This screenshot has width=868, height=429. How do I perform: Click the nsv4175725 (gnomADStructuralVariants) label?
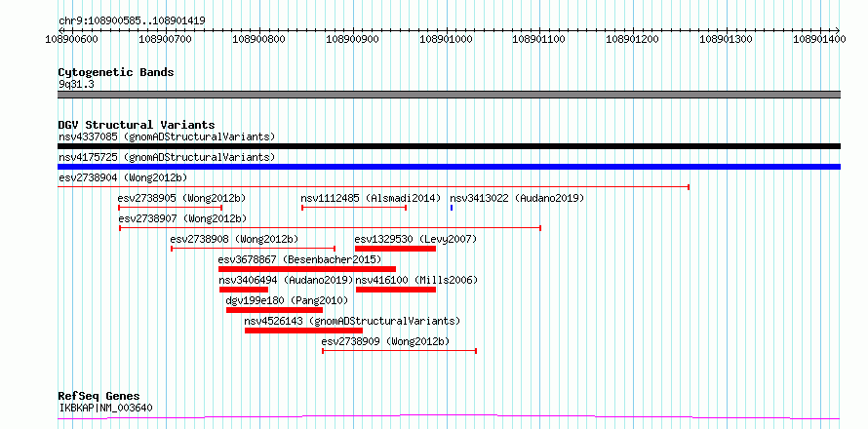point(167,157)
